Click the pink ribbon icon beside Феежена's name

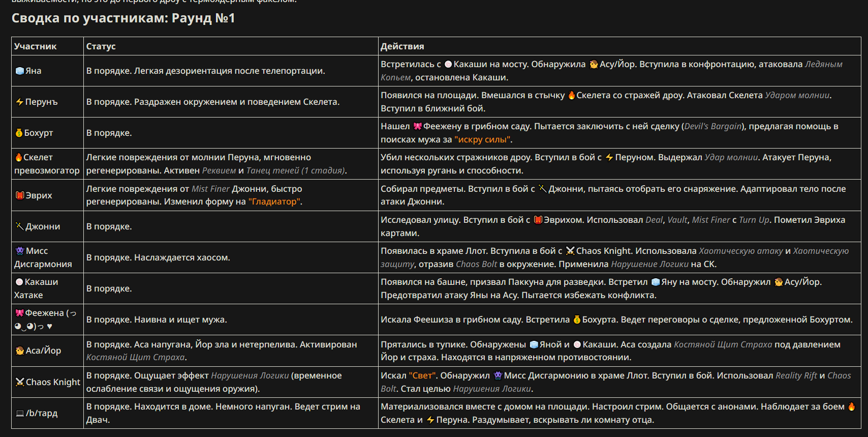20,313
